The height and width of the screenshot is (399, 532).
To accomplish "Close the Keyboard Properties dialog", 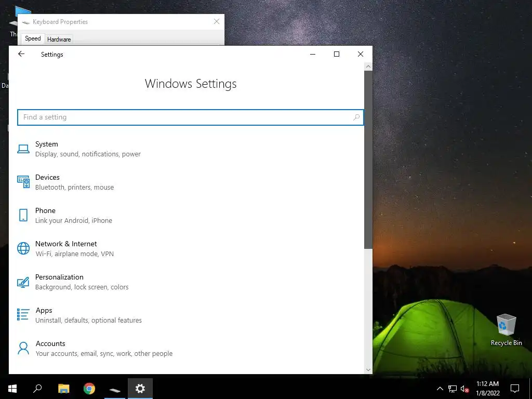I will pyautogui.click(x=217, y=21).
